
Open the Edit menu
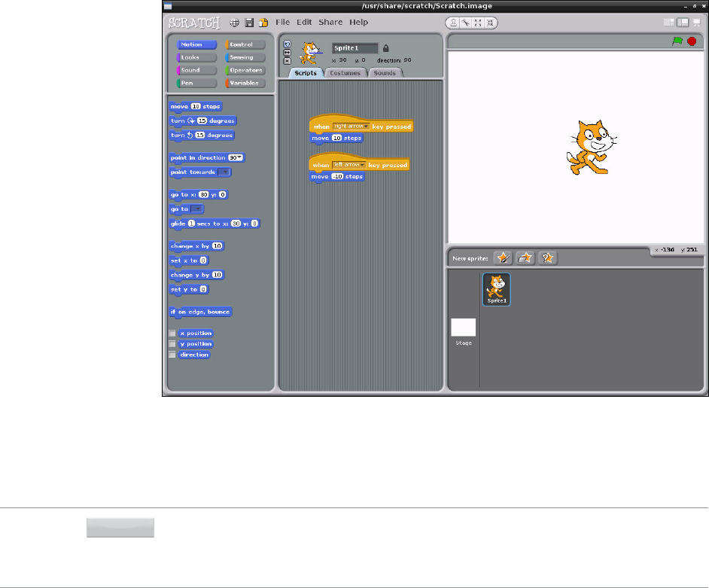pos(304,22)
